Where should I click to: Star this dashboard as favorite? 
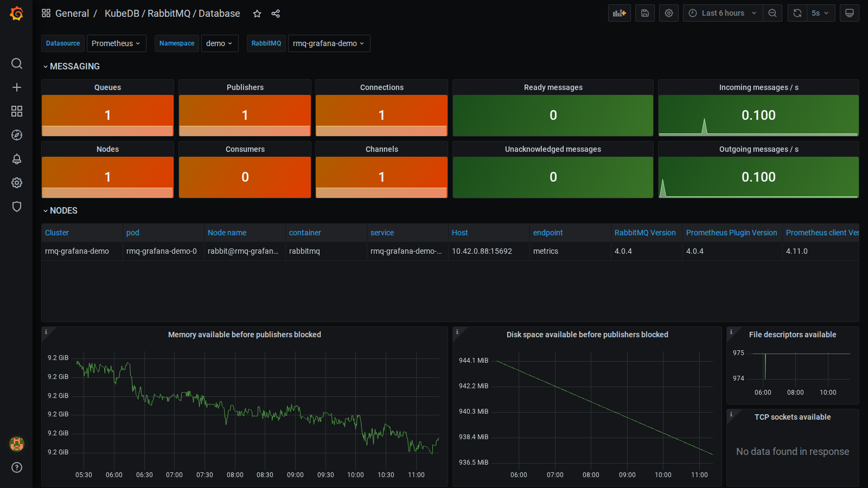coord(257,14)
